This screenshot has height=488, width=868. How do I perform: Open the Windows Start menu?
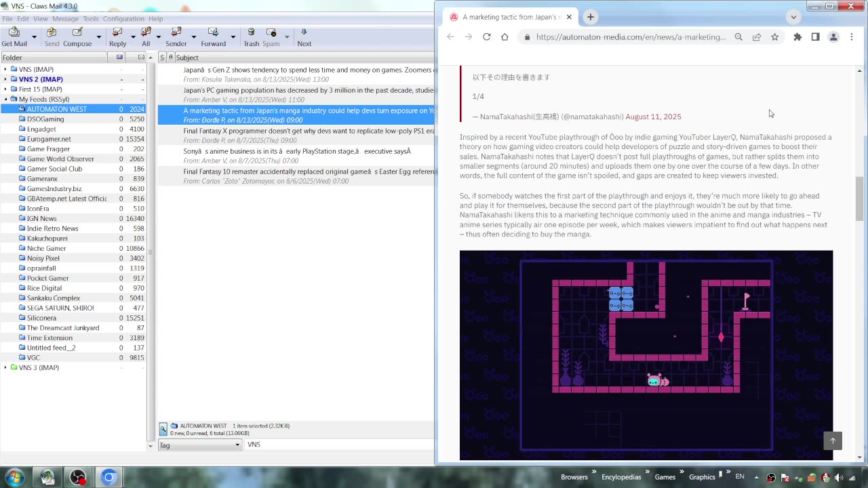coord(14,477)
